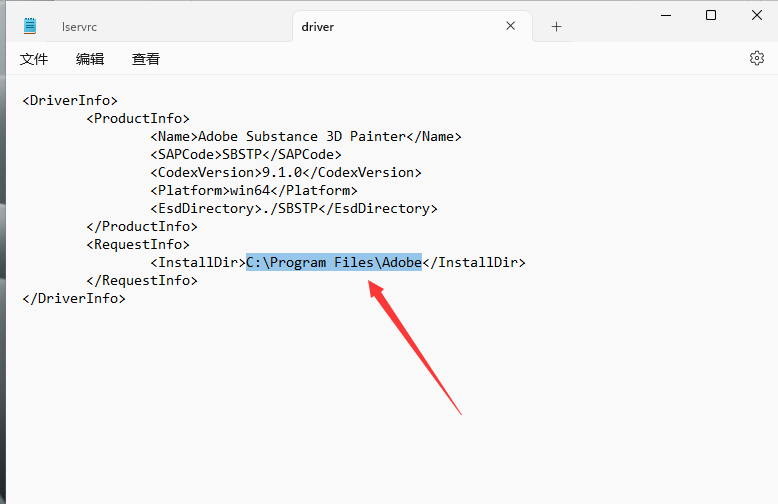This screenshot has width=778, height=504.
Task: Click the opening <RequestInfo> tag
Action: pos(138,245)
